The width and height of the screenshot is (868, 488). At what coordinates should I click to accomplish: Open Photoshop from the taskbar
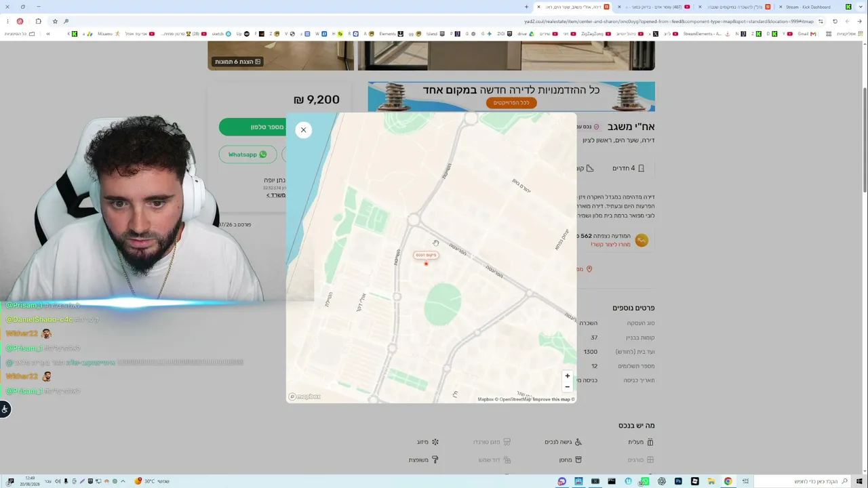[x=678, y=481]
